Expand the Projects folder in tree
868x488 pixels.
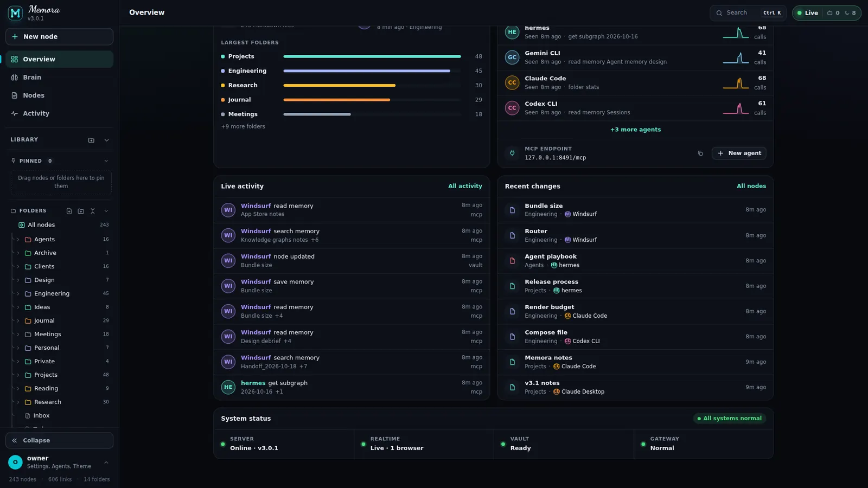point(18,375)
